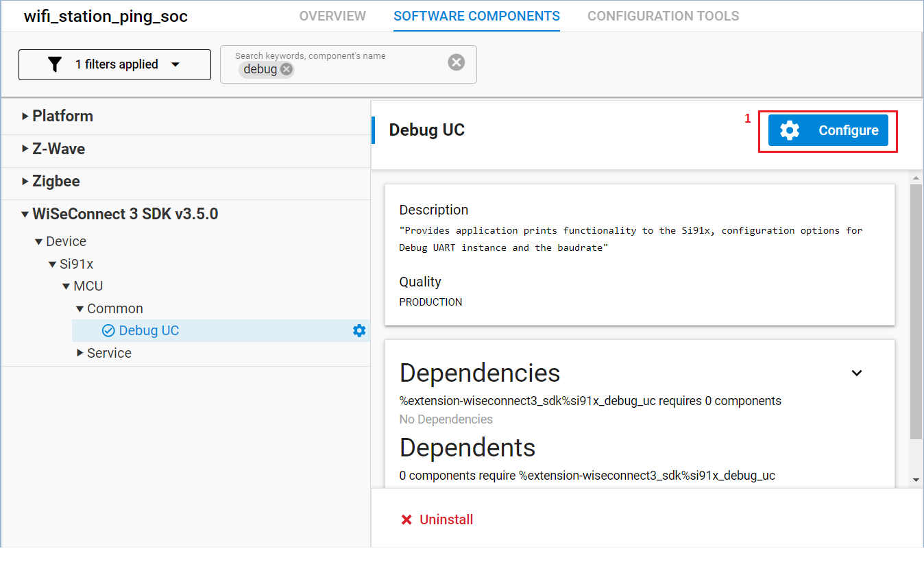Click the Uninstall link
924x588 pixels.
[446, 519]
